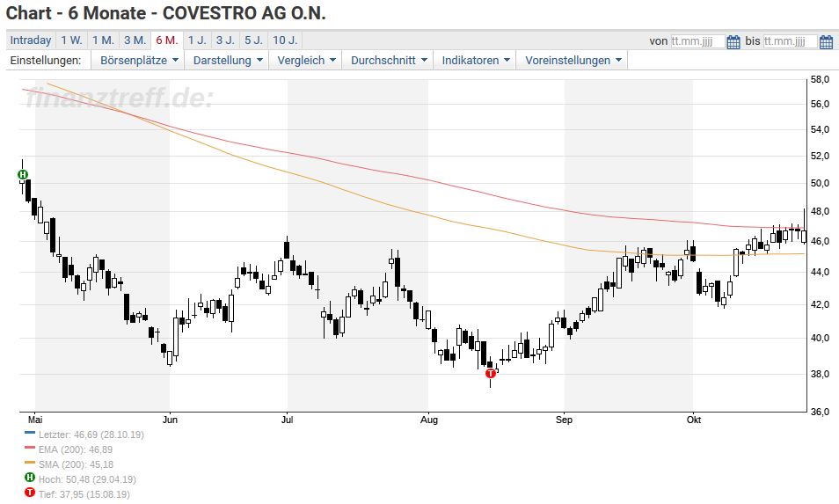This screenshot has width=839, height=504.
Task: Select the 1 J. time range tab
Action: pos(197,40)
